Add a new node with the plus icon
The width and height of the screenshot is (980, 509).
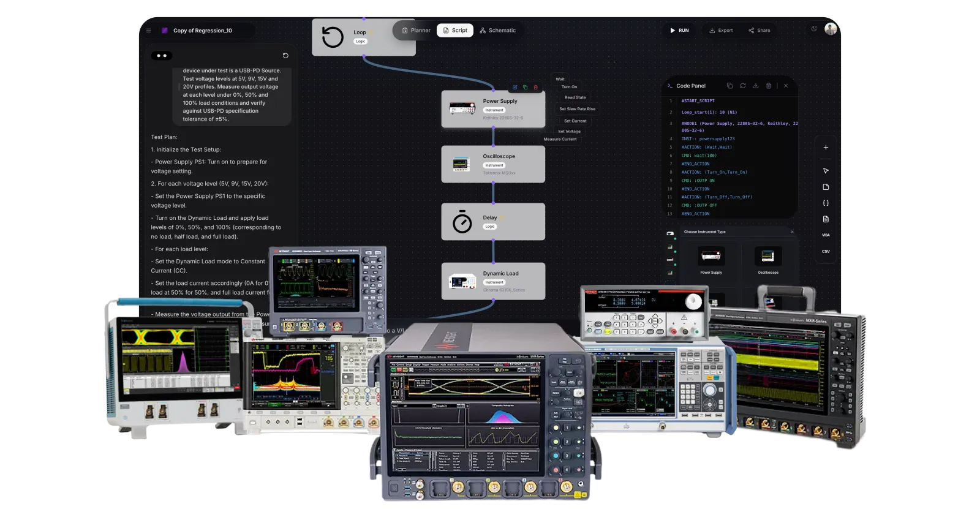click(826, 148)
